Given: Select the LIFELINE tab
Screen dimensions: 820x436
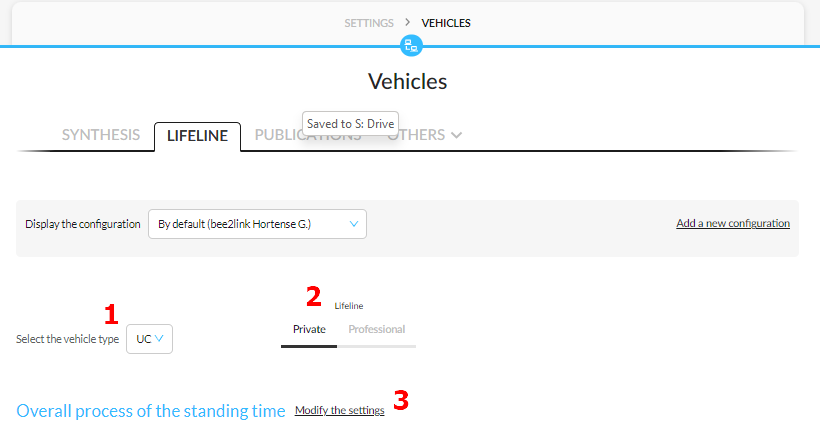Looking at the screenshot, I should [198, 136].
